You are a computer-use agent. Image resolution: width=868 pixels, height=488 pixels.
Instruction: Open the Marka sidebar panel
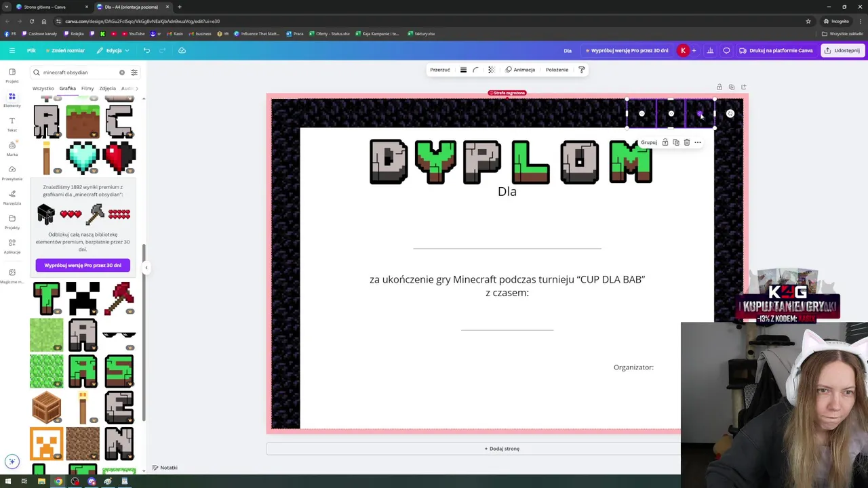[12, 148]
